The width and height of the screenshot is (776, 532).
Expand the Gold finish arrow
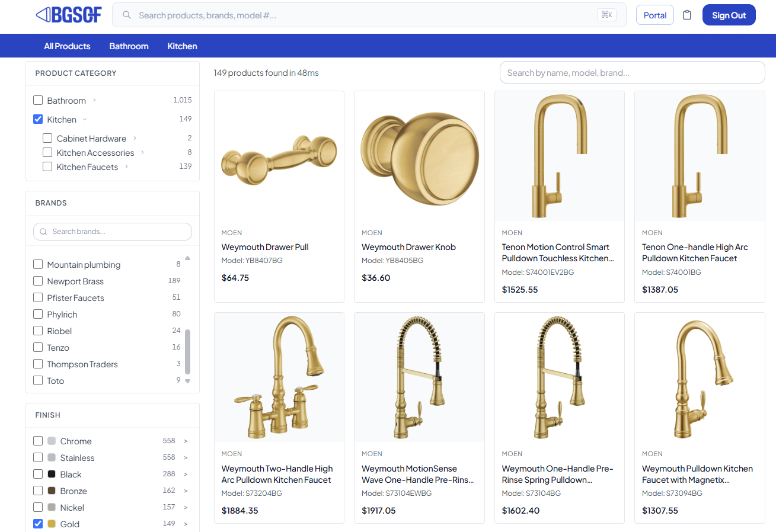(186, 524)
